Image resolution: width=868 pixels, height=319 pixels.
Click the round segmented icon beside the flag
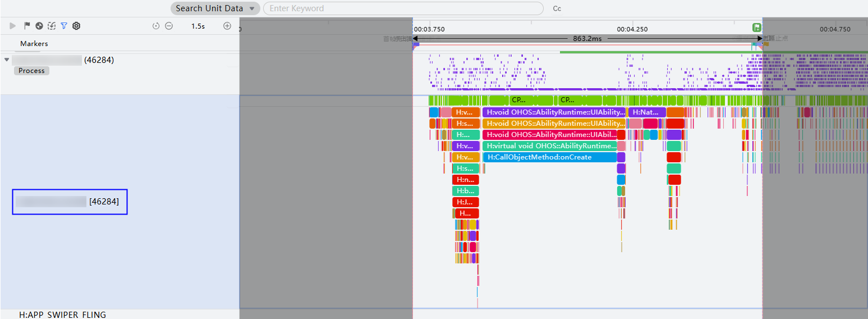point(39,26)
